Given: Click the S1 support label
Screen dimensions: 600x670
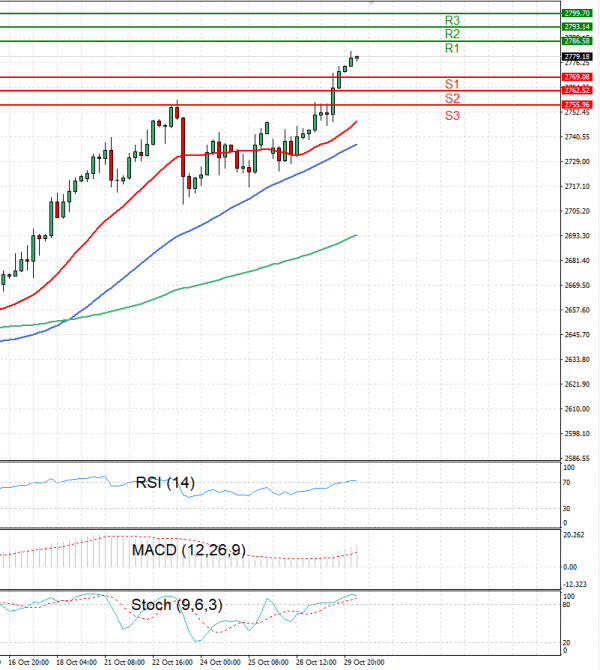Looking at the screenshot, I should (452, 84).
